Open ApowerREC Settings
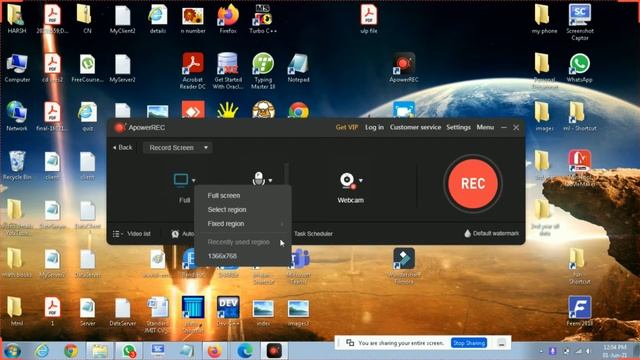This screenshot has width=640, height=360. (458, 127)
